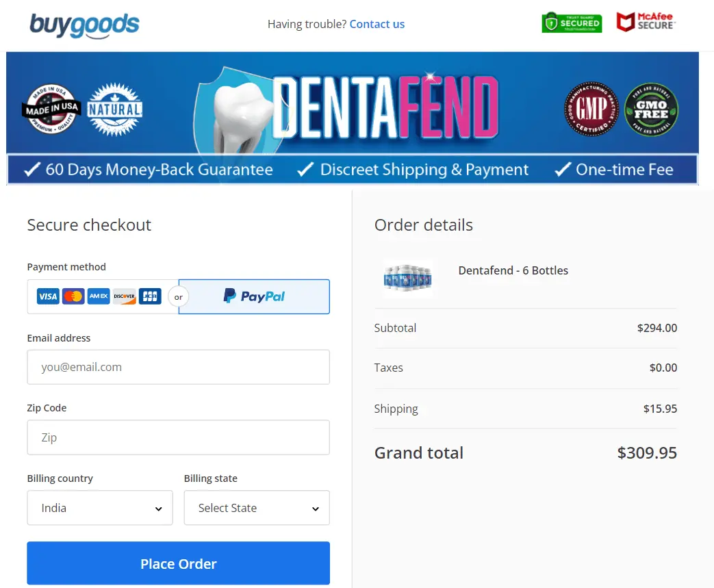
Task: Expand the Billing state chevron arrow
Action: [x=315, y=508]
